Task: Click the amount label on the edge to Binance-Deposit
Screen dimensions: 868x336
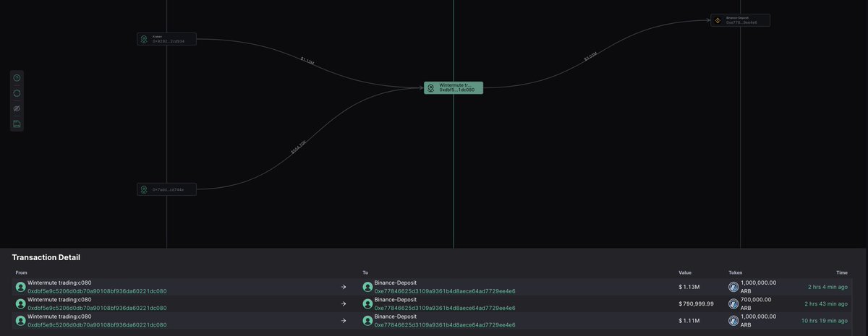Action: [x=590, y=56]
